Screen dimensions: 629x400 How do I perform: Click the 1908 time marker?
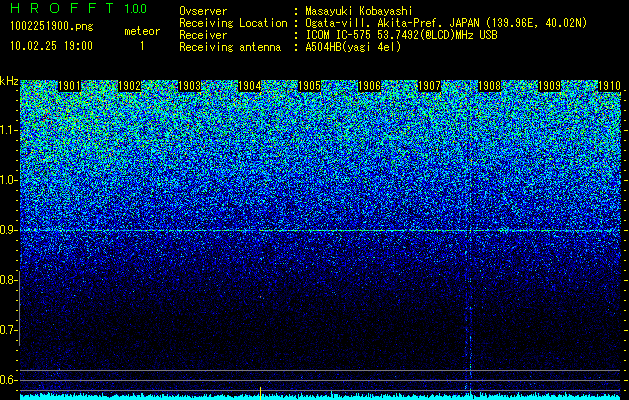click(x=489, y=86)
